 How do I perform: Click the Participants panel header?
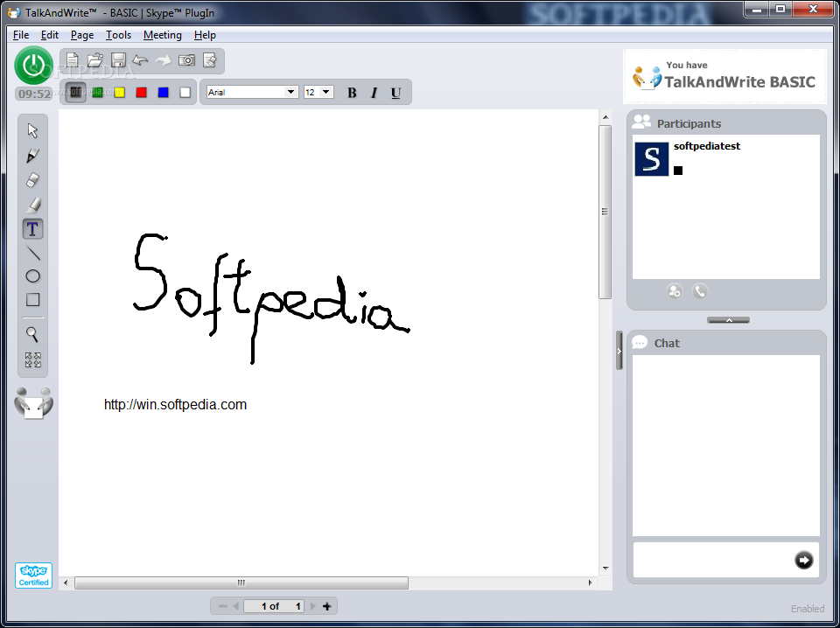point(726,123)
